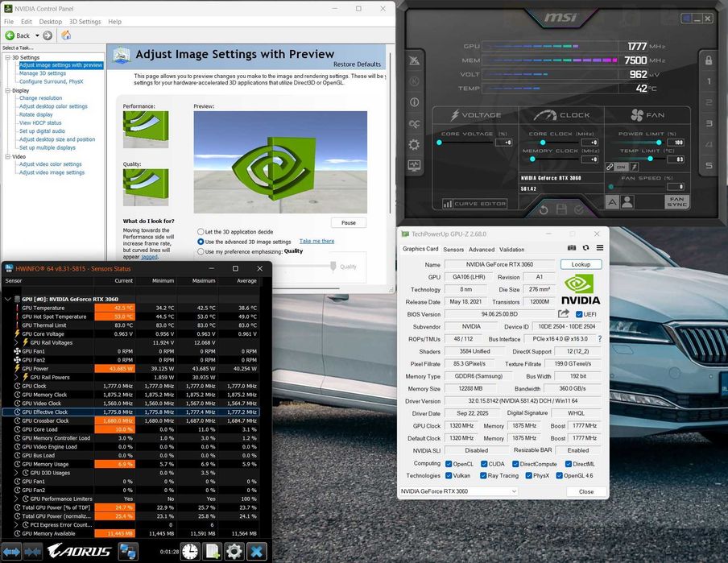Expand GPU Performance Limiters in HWiNFO
This screenshot has height=563, width=728.
click(x=17, y=499)
